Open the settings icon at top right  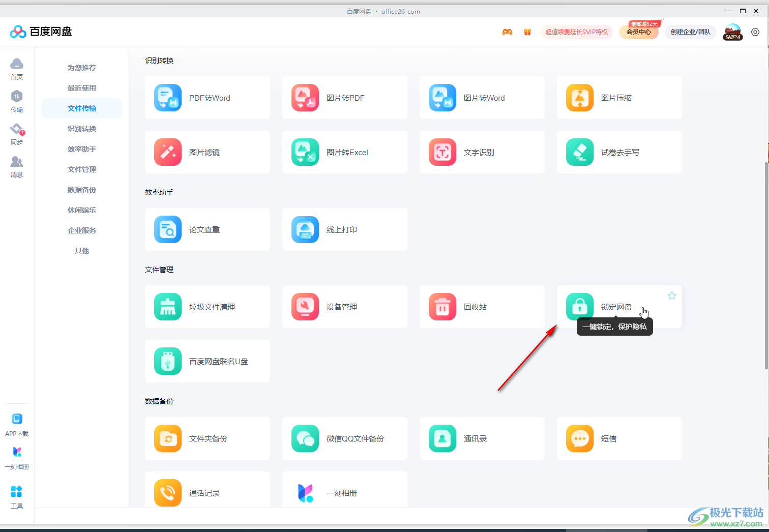point(755,32)
